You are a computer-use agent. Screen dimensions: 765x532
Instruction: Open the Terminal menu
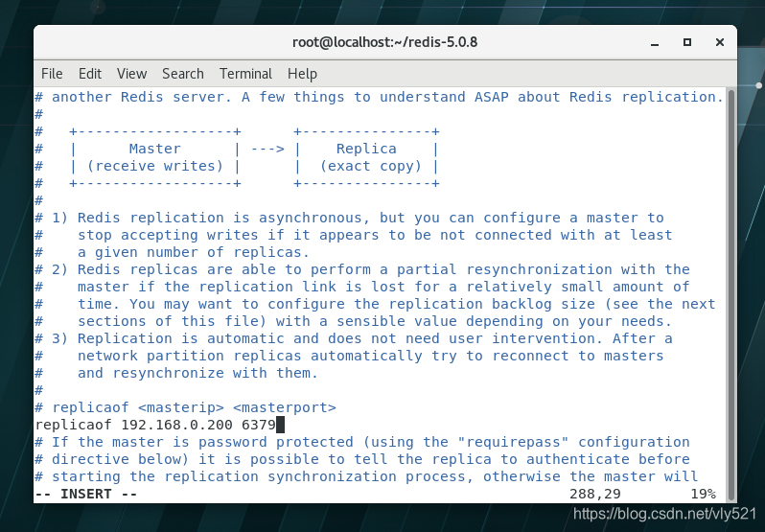245,74
